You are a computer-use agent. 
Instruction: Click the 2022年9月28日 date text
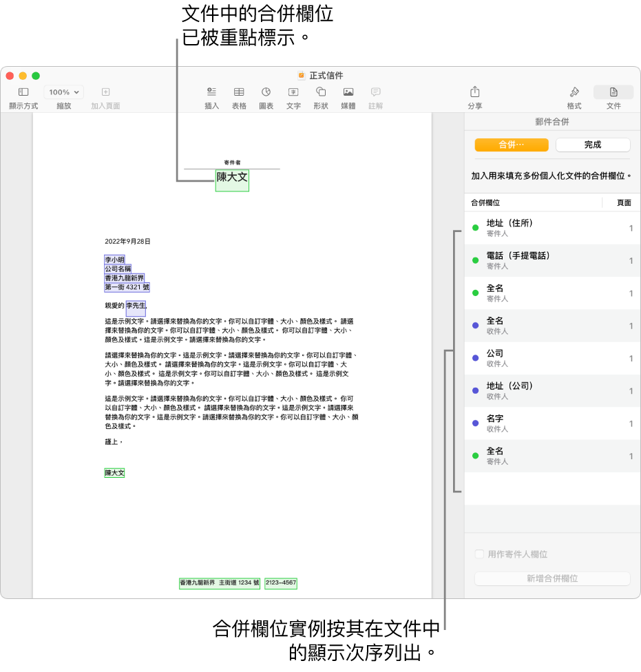[127, 241]
